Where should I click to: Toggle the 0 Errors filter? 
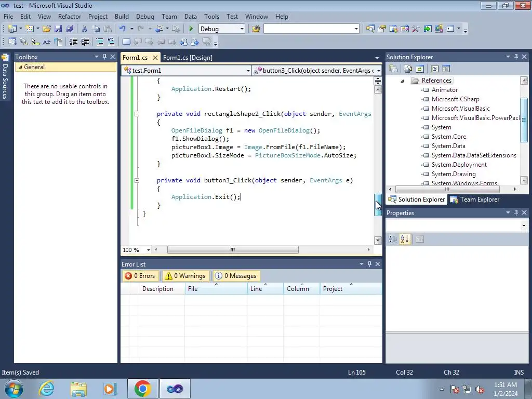pos(140,276)
